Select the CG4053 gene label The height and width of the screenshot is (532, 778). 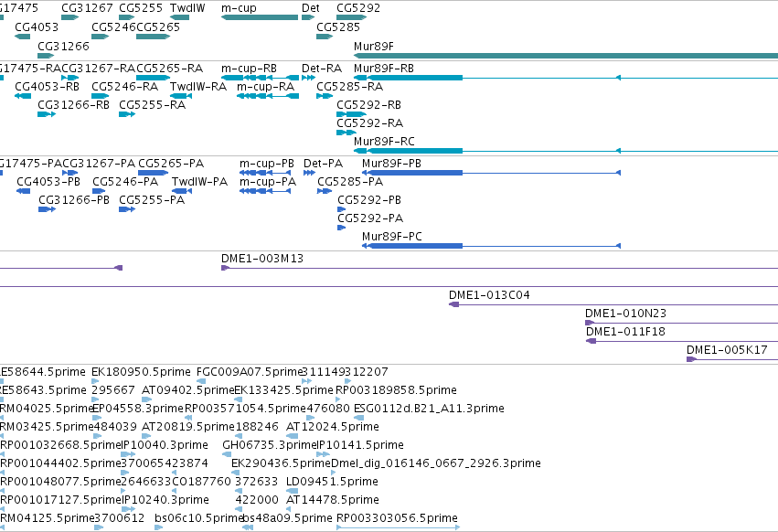(x=37, y=27)
